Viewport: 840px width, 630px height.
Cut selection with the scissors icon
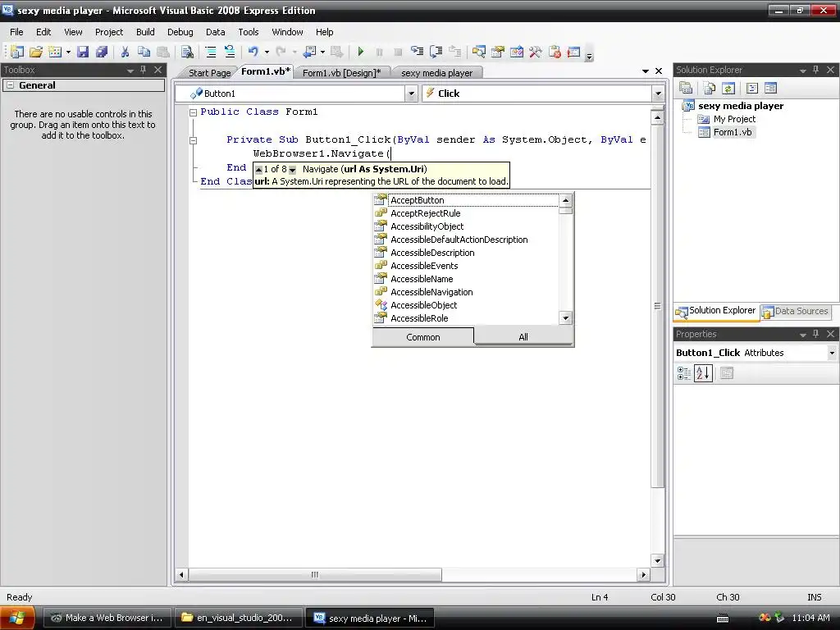[x=125, y=52]
